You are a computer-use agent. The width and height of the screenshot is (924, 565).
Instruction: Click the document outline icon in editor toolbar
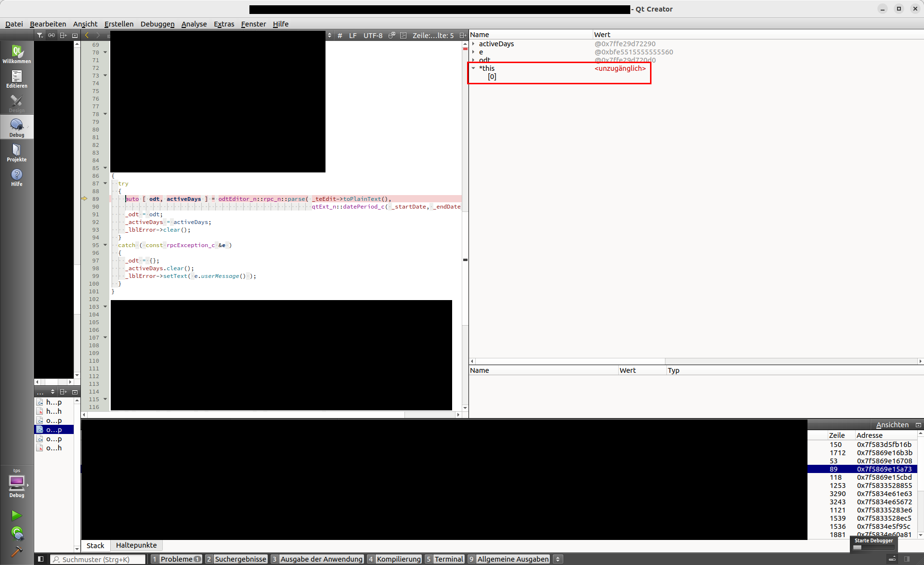tap(403, 35)
